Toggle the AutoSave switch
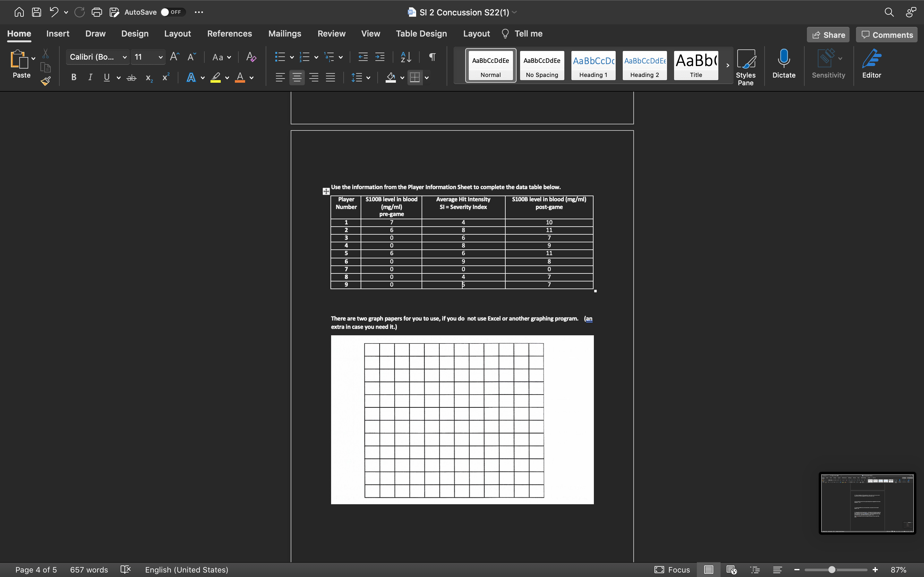Screen dimensions: 924x577 (x=173, y=12)
